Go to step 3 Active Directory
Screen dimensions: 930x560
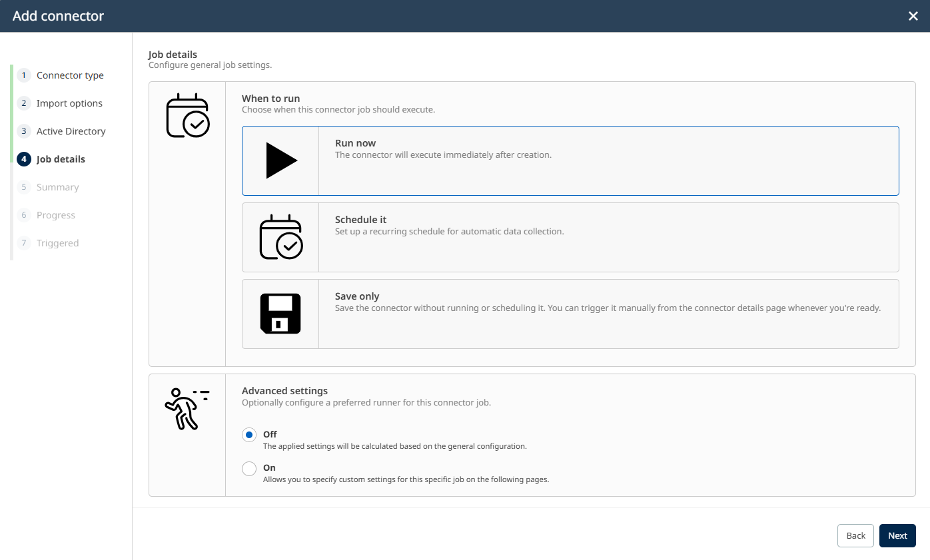(x=62, y=131)
